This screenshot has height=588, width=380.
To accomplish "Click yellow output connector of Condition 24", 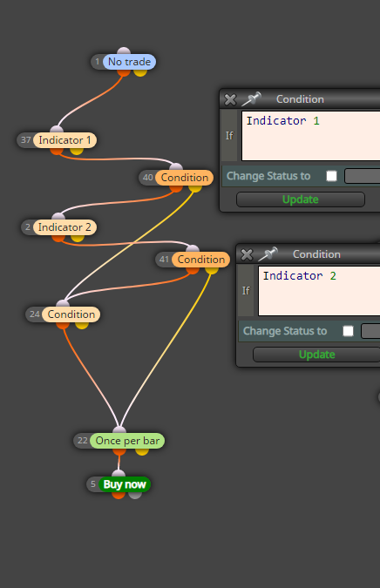I will tap(82, 324).
